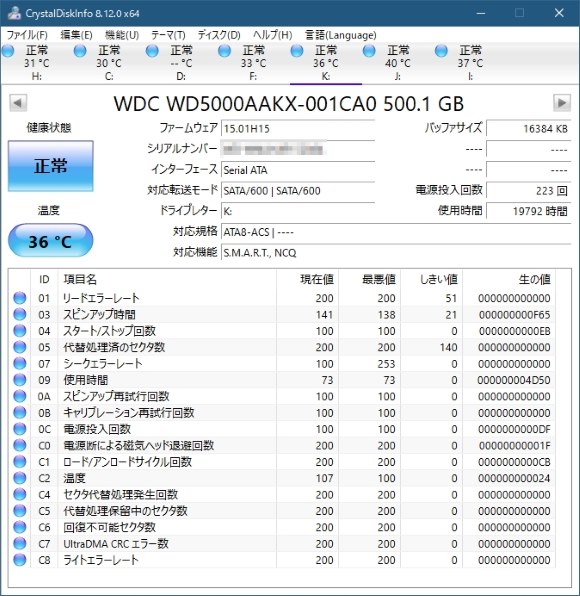Click the drive letter K: field

coord(298,211)
